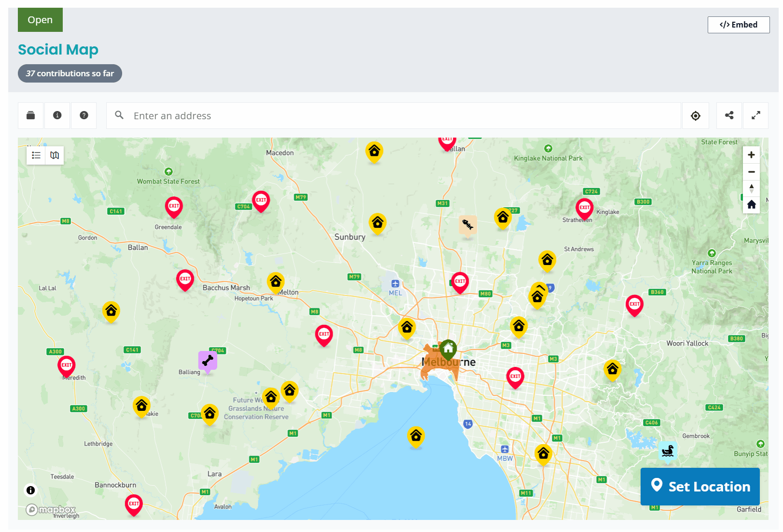783x532 pixels.
Task: Click the Set Location button
Action: pyautogui.click(x=700, y=487)
